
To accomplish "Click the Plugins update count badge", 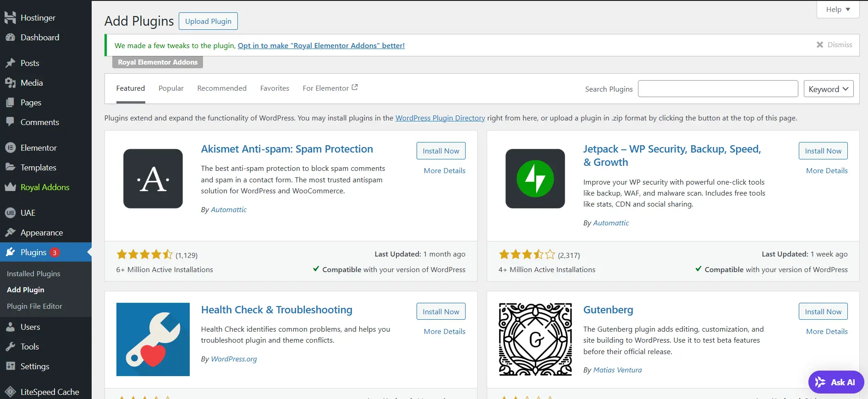I will tap(55, 252).
